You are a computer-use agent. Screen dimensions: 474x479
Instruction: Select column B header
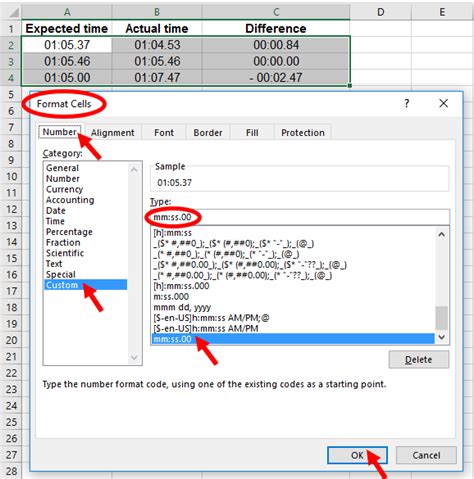[157, 12]
